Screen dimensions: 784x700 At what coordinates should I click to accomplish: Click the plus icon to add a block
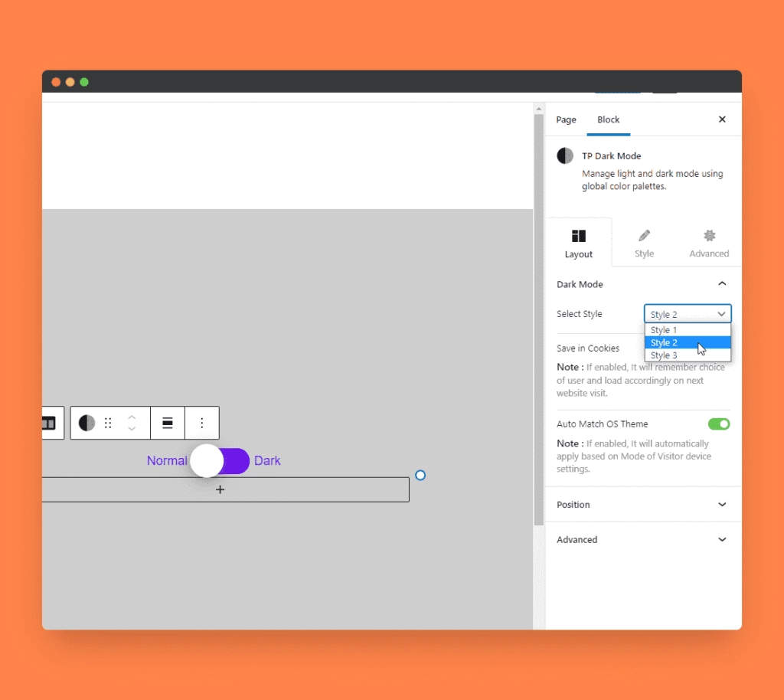click(220, 489)
